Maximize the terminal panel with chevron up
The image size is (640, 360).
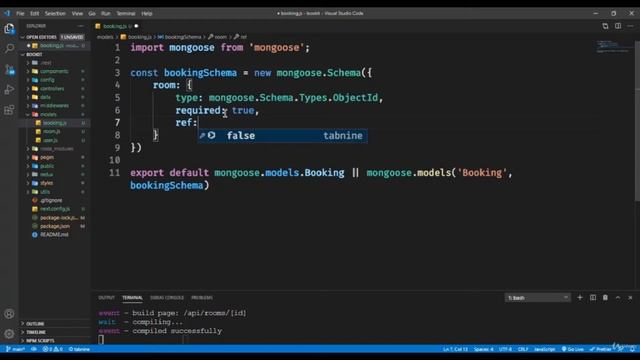coord(618,298)
